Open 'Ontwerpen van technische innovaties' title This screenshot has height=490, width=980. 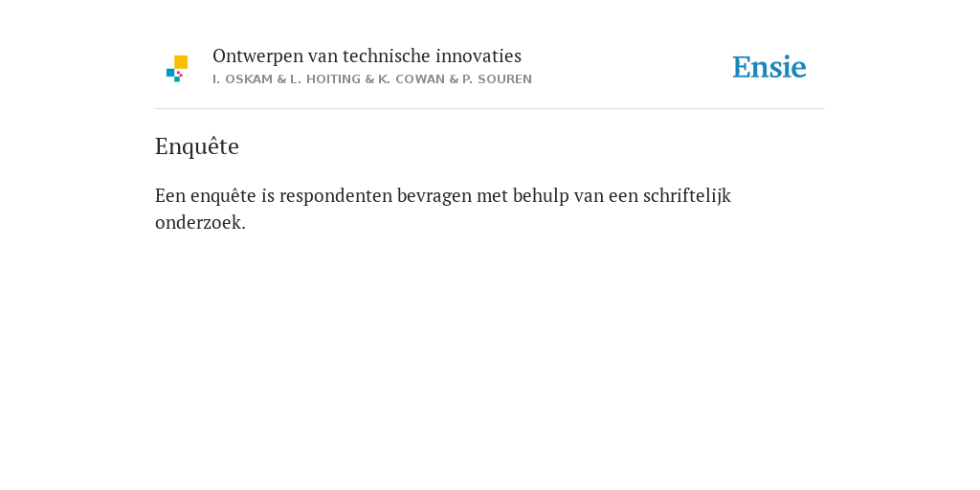pyautogui.click(x=367, y=56)
